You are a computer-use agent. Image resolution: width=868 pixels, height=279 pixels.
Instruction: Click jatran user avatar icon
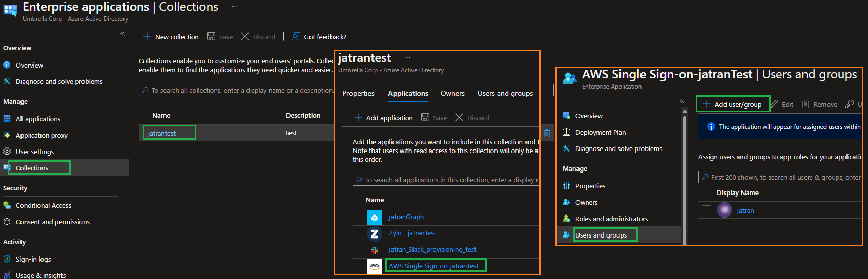pyautogui.click(x=724, y=210)
